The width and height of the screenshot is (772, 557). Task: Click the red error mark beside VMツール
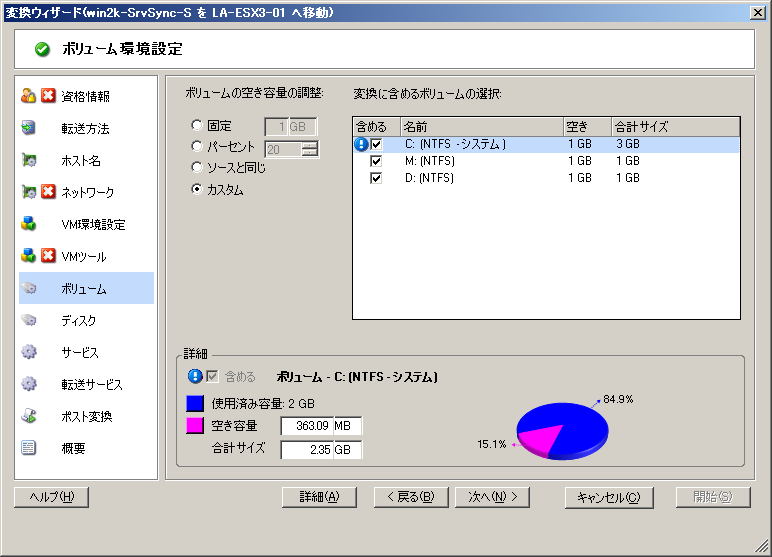(48, 256)
